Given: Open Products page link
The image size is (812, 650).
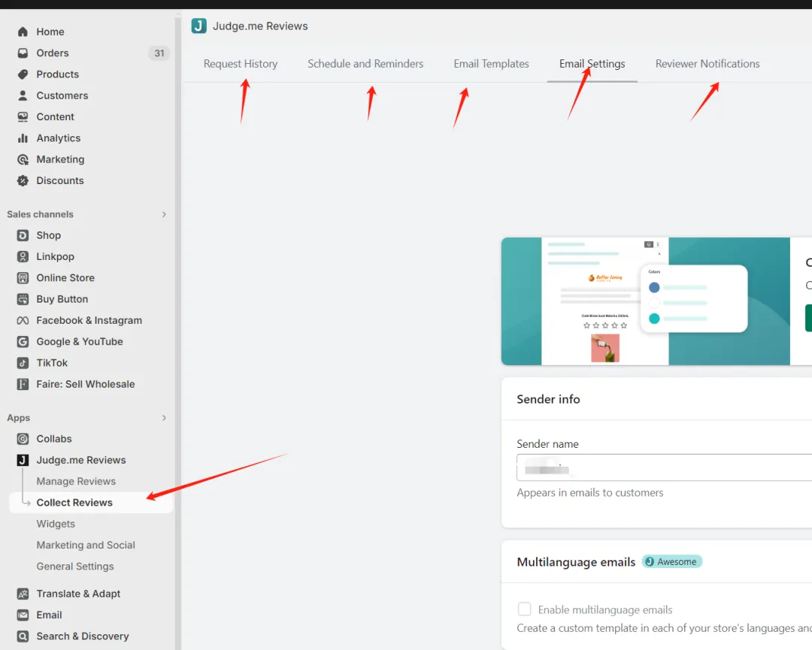Looking at the screenshot, I should click(57, 74).
